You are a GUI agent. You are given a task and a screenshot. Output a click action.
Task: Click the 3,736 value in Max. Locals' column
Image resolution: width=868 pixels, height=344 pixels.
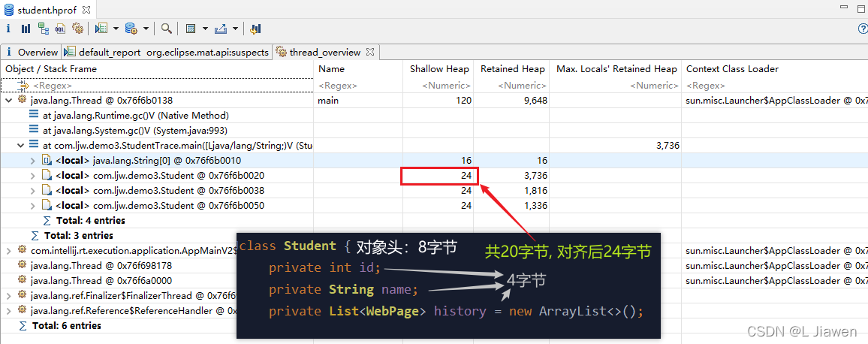(666, 145)
